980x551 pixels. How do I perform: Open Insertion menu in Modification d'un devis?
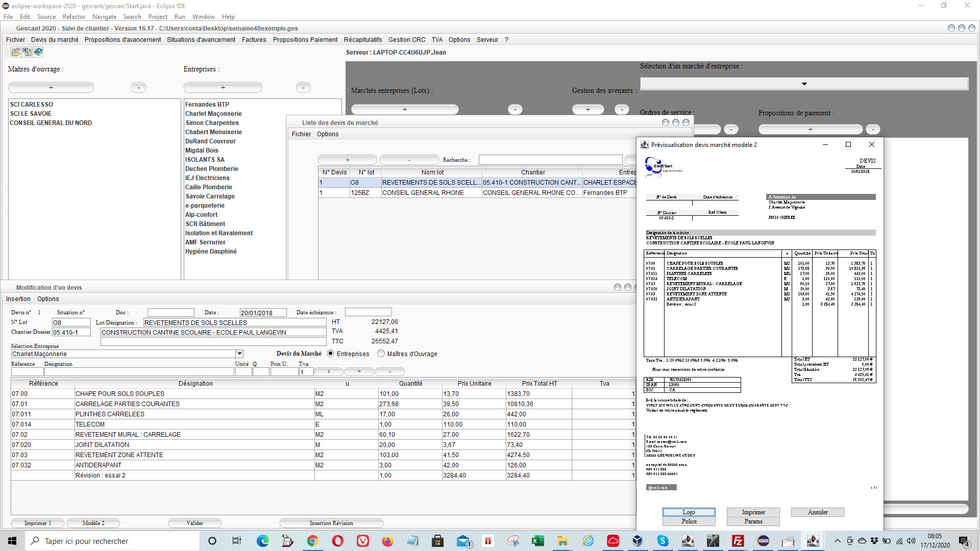[x=18, y=298]
